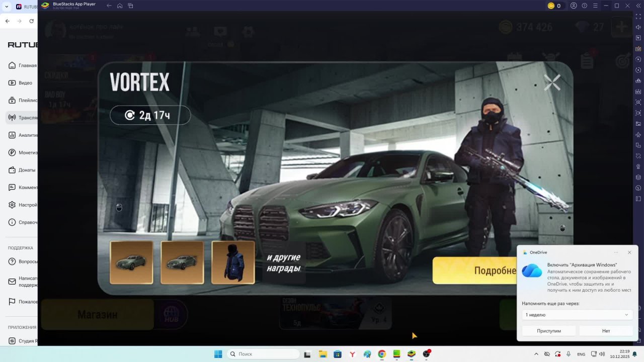
Task: Open the write-to-support envelope link
Action: click(23, 281)
